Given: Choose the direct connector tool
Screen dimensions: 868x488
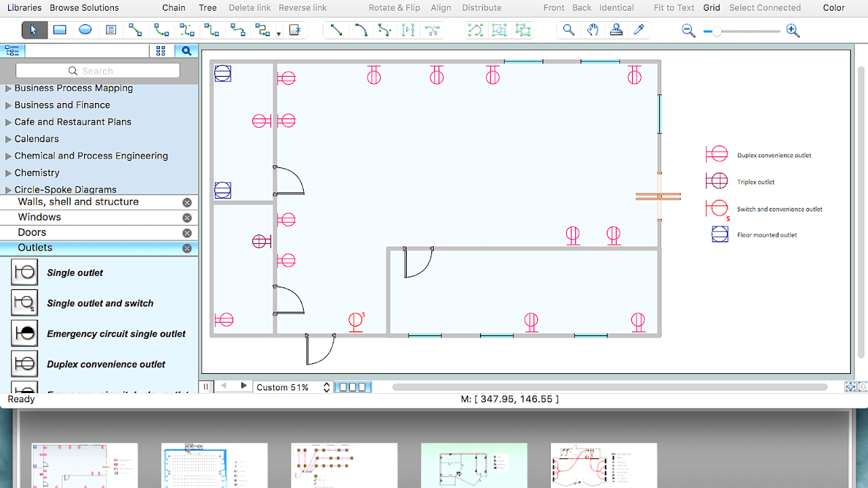Looking at the screenshot, I should (136, 30).
